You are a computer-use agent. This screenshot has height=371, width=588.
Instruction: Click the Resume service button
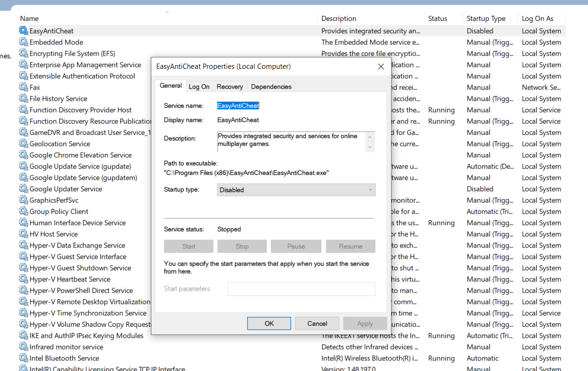tap(351, 246)
